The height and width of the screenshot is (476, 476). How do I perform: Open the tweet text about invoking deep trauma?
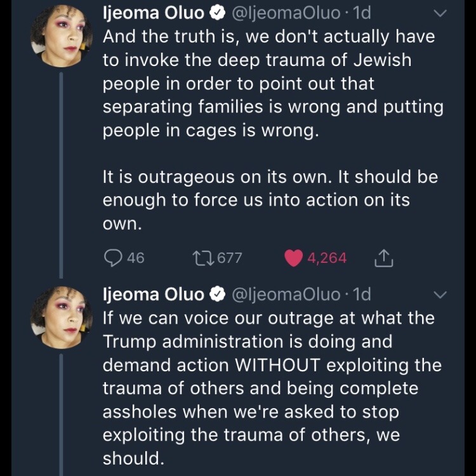tap(267, 83)
